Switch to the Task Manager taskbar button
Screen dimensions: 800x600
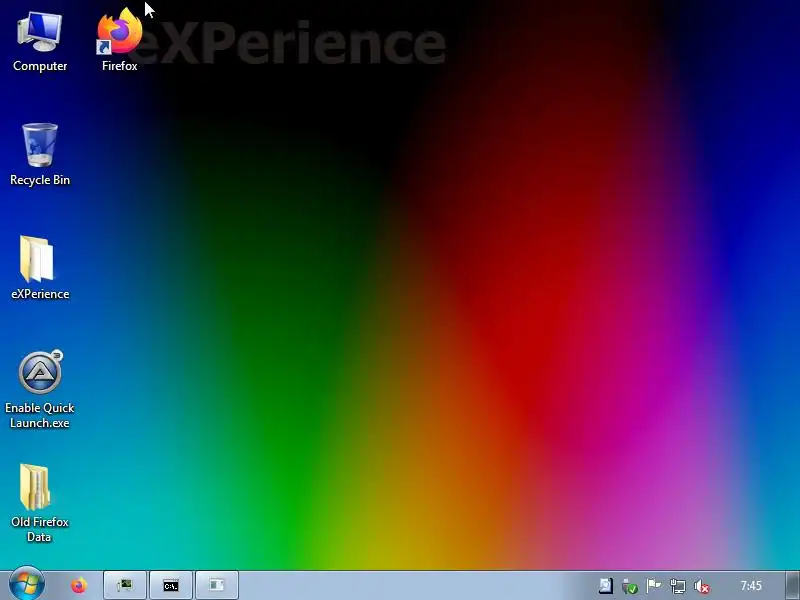pyautogui.click(x=125, y=585)
